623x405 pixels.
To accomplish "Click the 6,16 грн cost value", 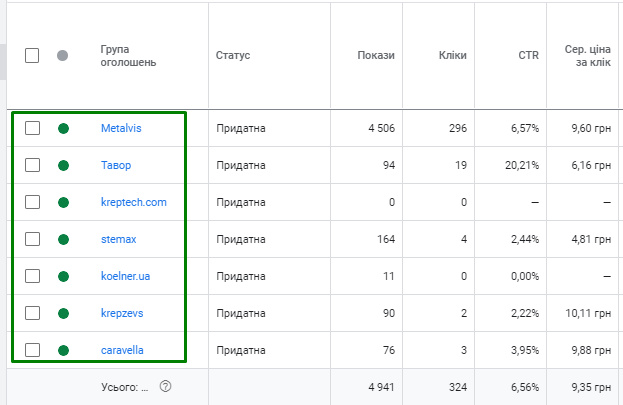I will (591, 165).
